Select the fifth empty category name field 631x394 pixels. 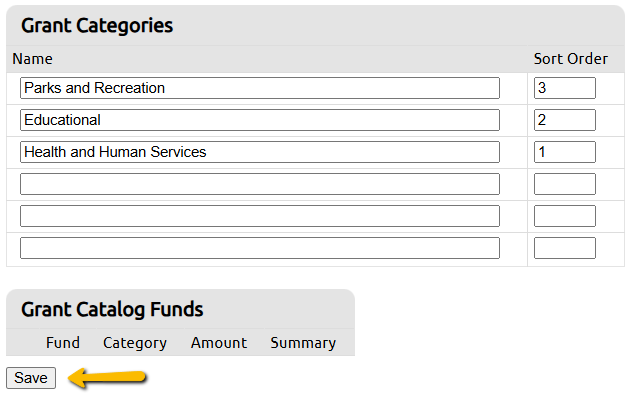pos(260,216)
